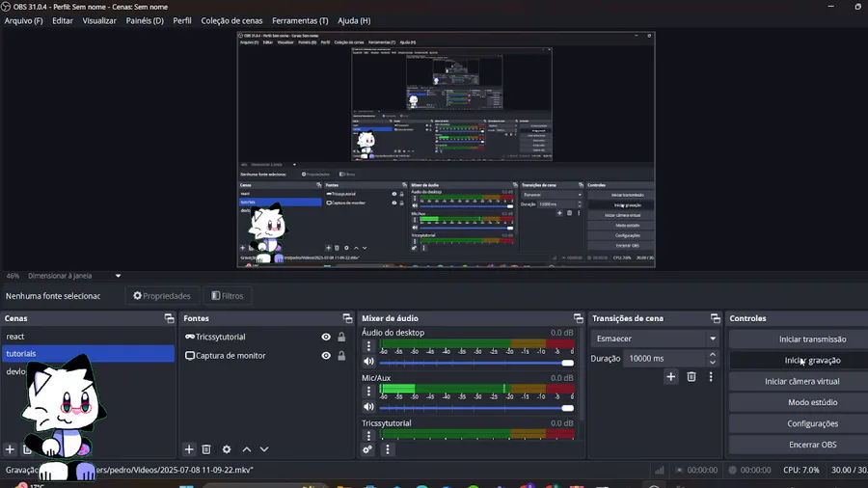
Task: Open the Dimensionar à janela scale dropdown
Action: point(118,276)
